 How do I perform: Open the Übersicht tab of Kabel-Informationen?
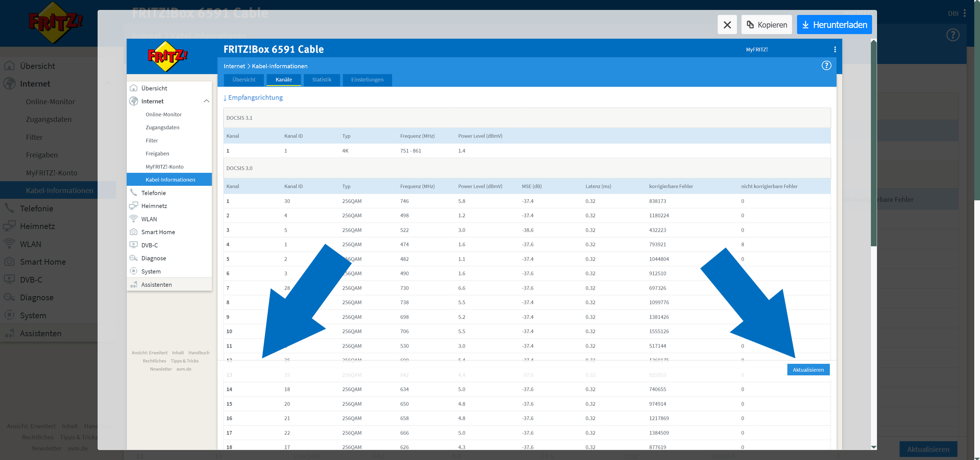pos(243,80)
